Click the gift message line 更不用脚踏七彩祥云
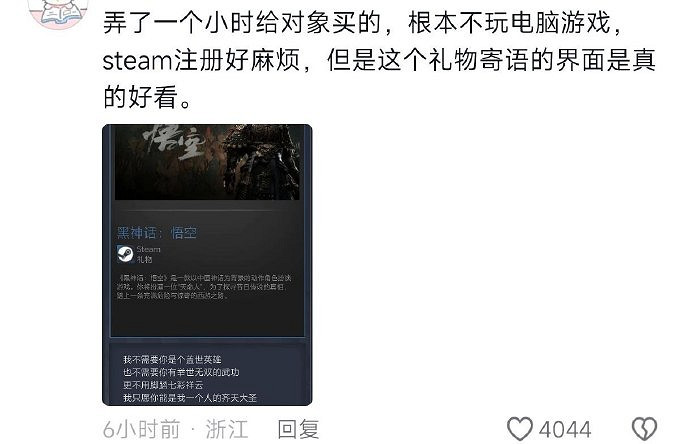The width and height of the screenshot is (690, 444). (x=163, y=385)
